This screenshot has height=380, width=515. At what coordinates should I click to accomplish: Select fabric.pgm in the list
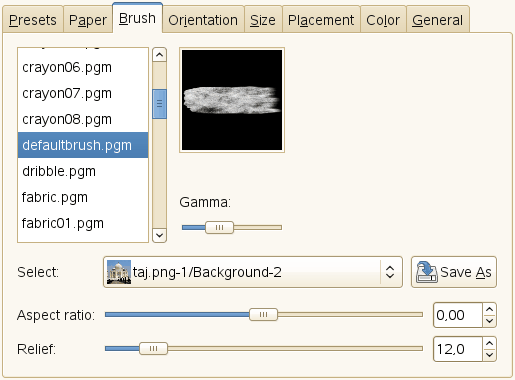tap(83, 197)
